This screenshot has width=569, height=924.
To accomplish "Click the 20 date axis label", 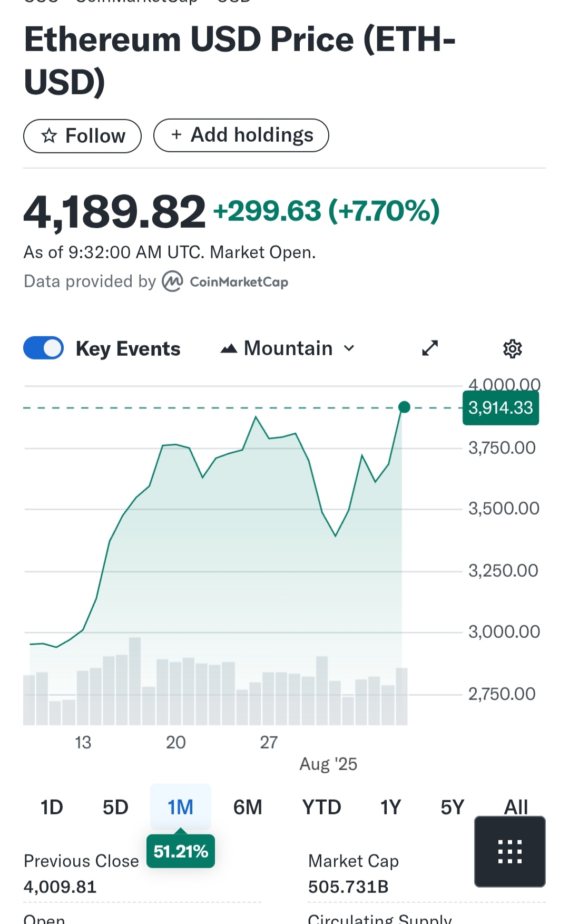I will click(175, 742).
